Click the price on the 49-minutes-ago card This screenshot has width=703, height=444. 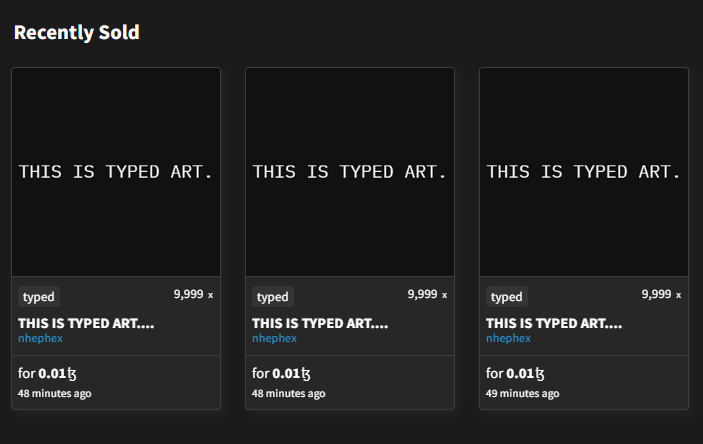pyautogui.click(x=515, y=373)
